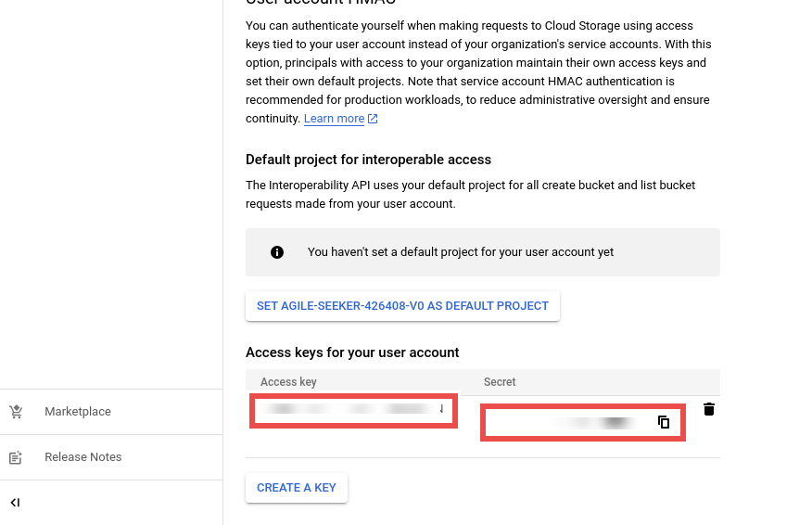Screen dimensions: 812x525
Task: Click the HMAC authentication description paragraph
Action: click(x=476, y=72)
